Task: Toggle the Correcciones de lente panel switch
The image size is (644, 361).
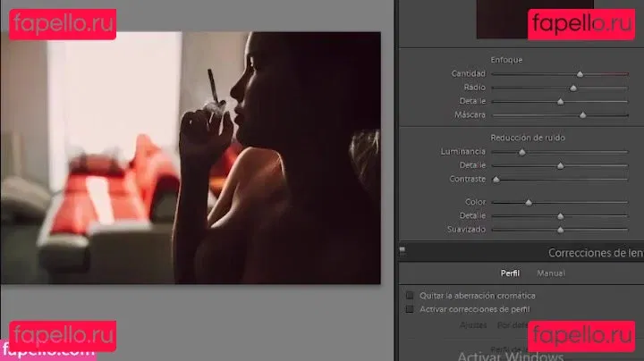Action: (x=402, y=252)
